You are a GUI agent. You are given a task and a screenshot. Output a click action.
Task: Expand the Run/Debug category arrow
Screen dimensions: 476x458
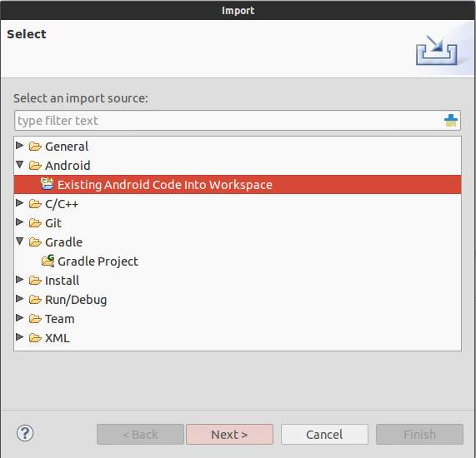click(x=20, y=298)
